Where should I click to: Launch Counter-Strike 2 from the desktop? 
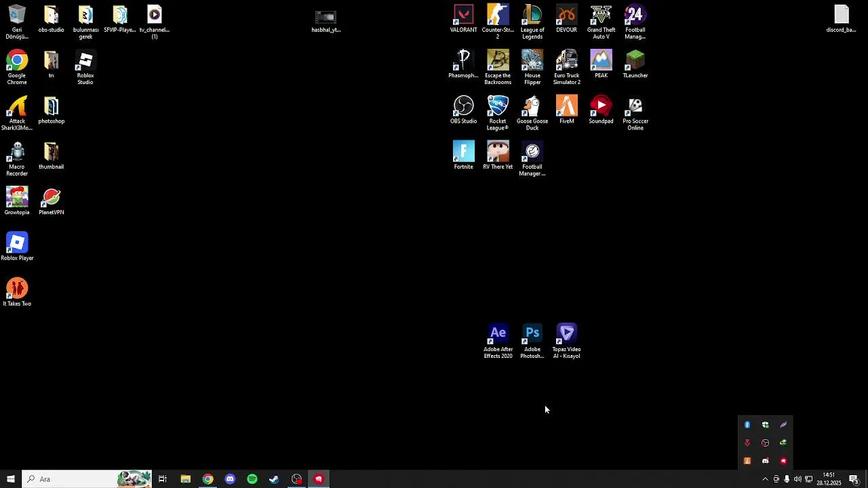point(498,22)
